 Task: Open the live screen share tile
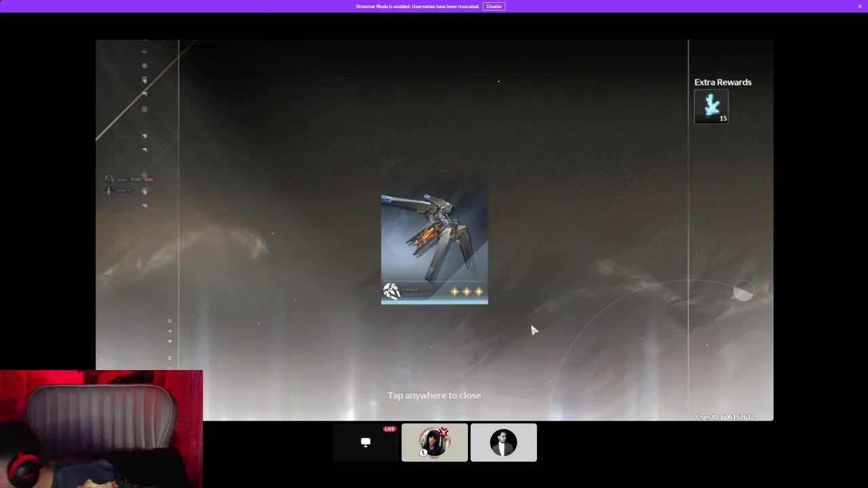coord(366,443)
